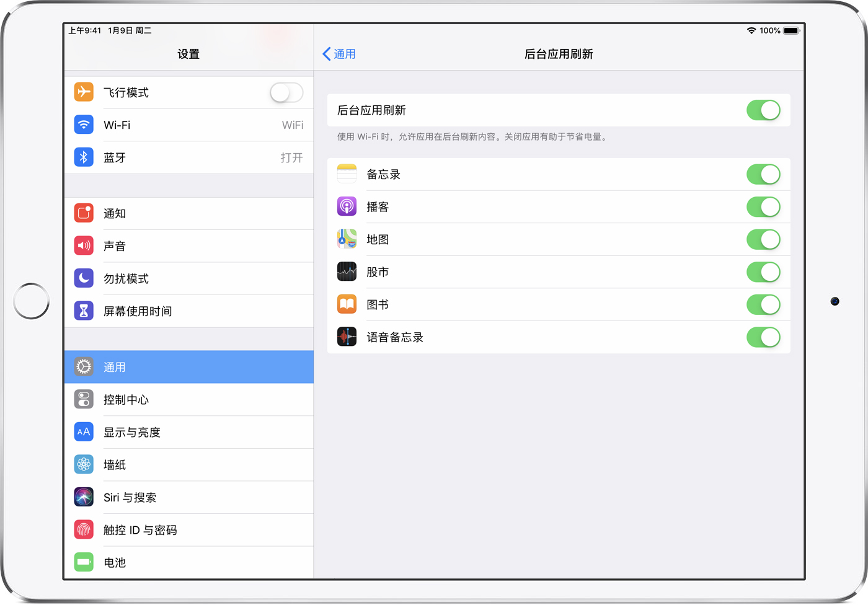Tap the Podcasts app icon
Screen dimensions: 868x605
tap(347, 207)
